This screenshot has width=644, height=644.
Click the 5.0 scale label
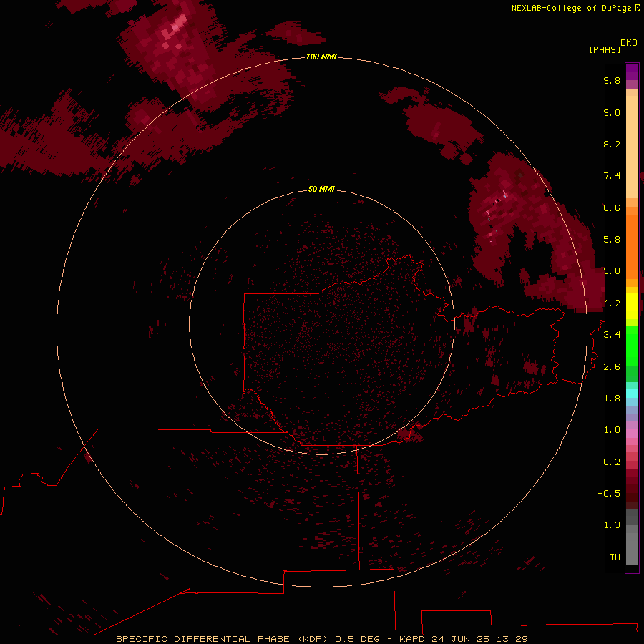tap(612, 271)
